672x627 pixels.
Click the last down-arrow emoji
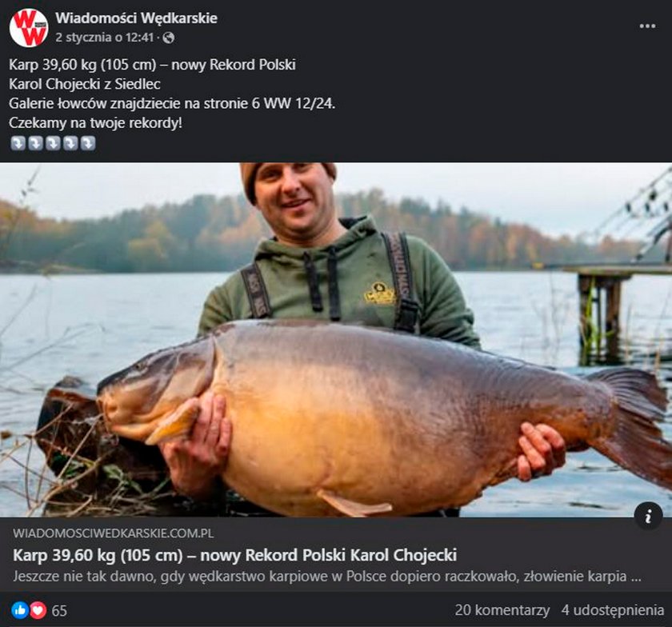[x=88, y=143]
